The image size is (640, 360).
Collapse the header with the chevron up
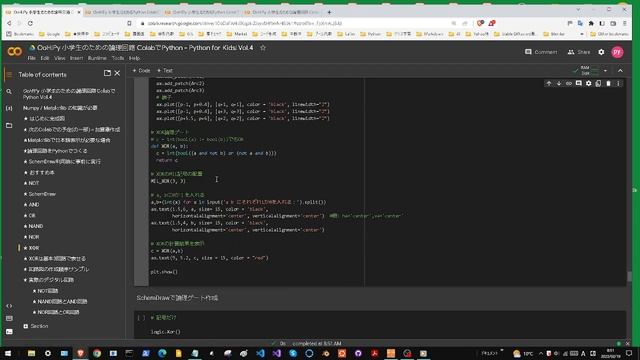620,71
